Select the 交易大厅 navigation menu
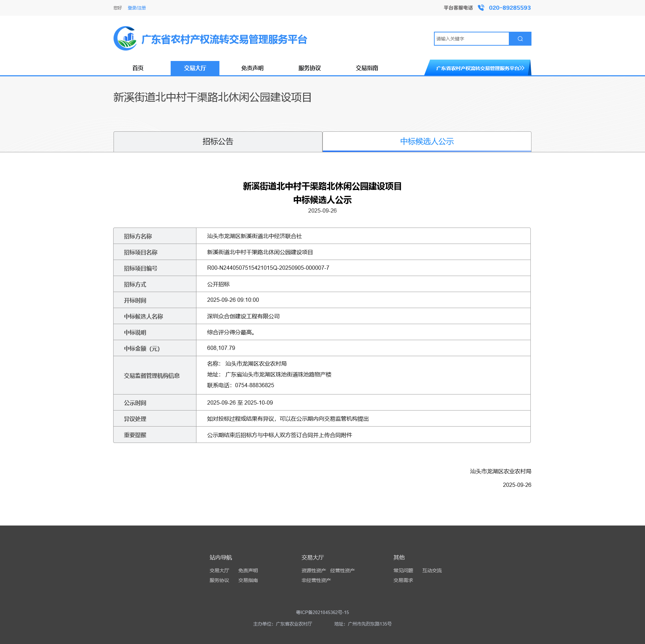 pyautogui.click(x=195, y=68)
